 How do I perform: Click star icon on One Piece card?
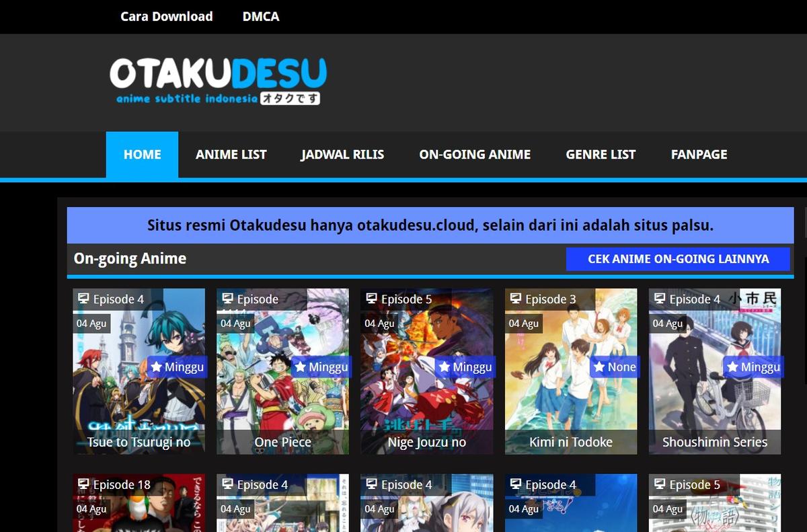(301, 367)
